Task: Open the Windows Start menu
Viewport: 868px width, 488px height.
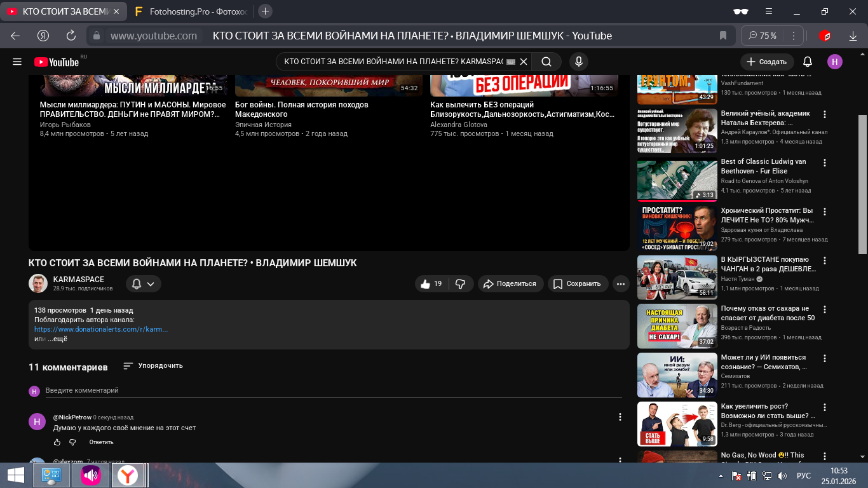Action: click(x=16, y=475)
